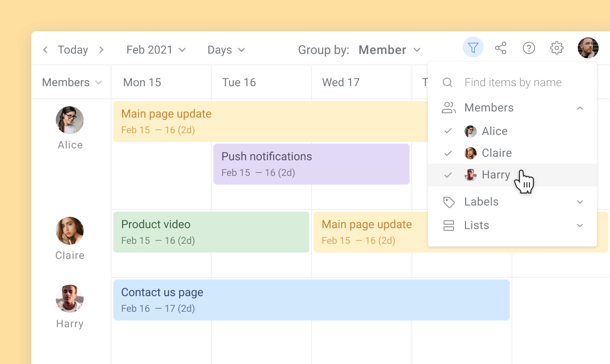Image resolution: width=610 pixels, height=364 pixels.
Task: Open the Feb 2021 month selector
Action: coord(156,50)
